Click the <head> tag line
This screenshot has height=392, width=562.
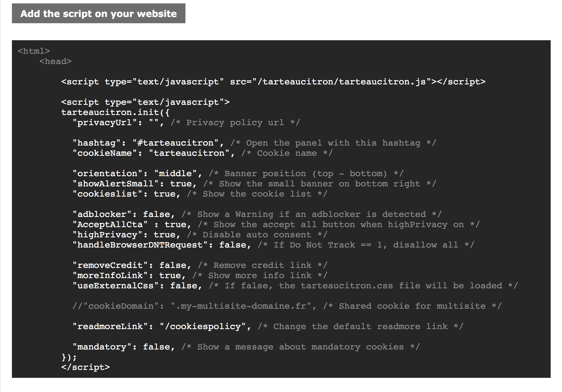point(56,61)
